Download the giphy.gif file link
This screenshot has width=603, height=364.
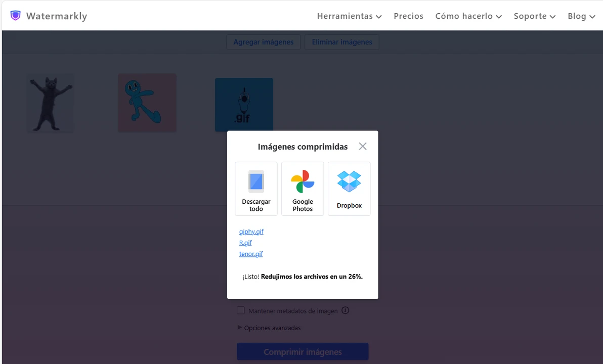(251, 232)
